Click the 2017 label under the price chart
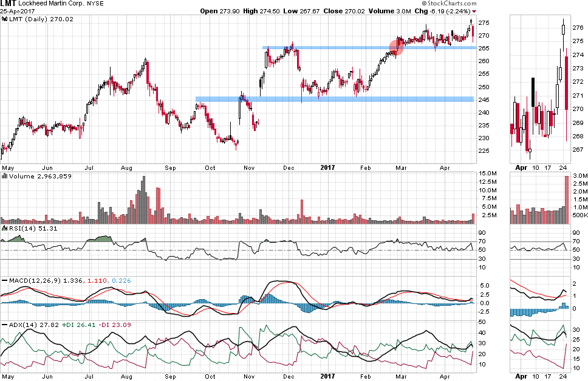This screenshot has height=381, width=588. [x=327, y=168]
